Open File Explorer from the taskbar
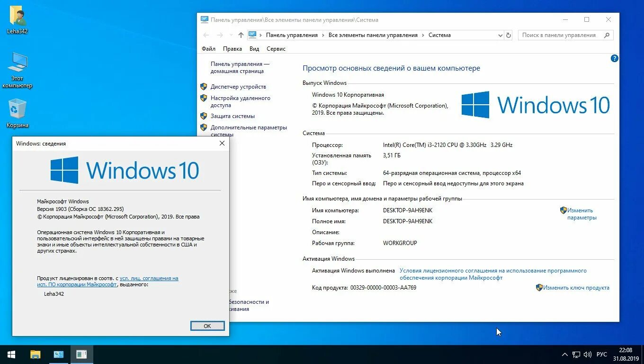Image resolution: width=644 pixels, height=364 pixels. pyautogui.click(x=35, y=355)
